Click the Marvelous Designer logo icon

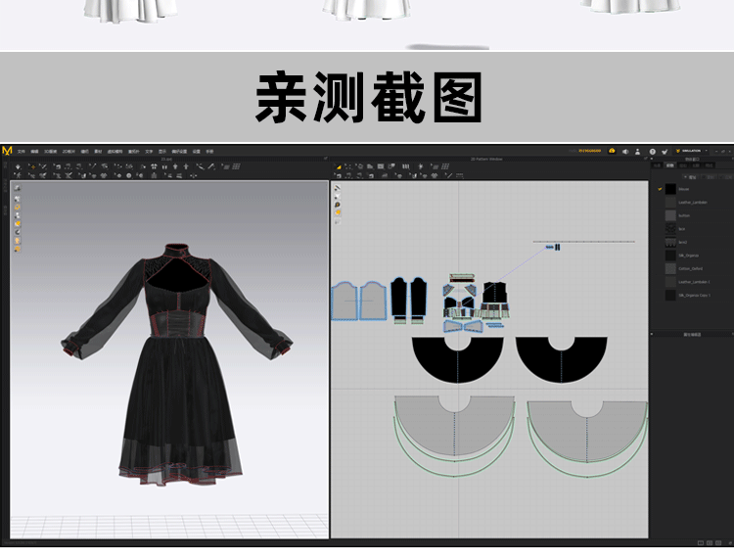coord(8,151)
